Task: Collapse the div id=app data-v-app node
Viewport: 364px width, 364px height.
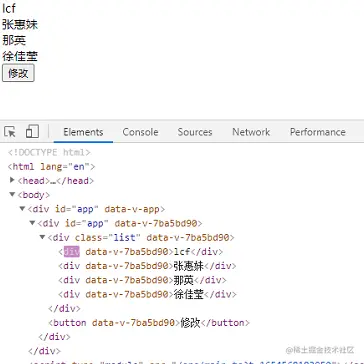Action: point(22,209)
